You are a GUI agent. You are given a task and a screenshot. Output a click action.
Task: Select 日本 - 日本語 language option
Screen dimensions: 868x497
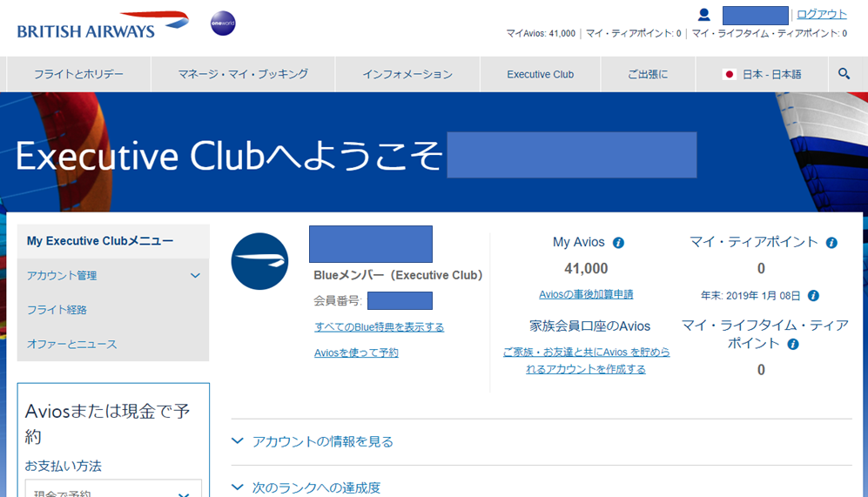(762, 74)
